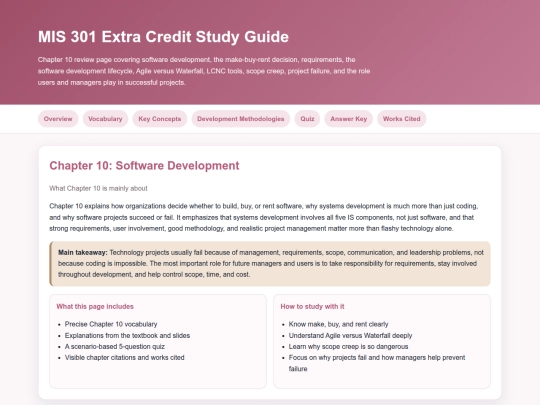This screenshot has height=405, width=540.
Task: Click the Chapter 10: Software Development heading
Action: tap(144, 166)
